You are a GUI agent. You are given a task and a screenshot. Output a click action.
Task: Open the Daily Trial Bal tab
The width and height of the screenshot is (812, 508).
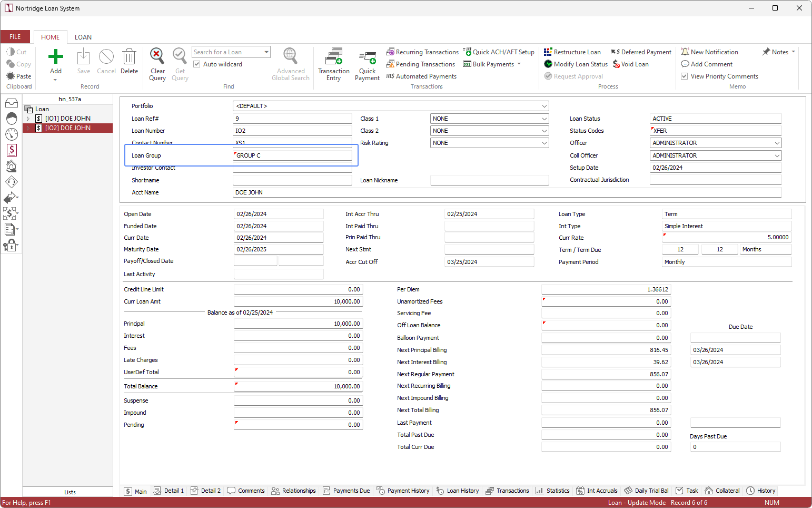click(x=646, y=491)
